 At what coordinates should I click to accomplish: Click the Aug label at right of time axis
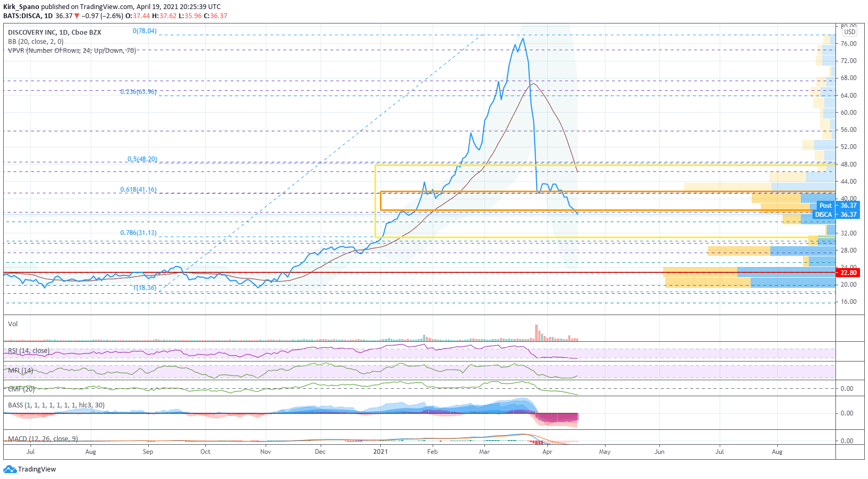[777, 452]
